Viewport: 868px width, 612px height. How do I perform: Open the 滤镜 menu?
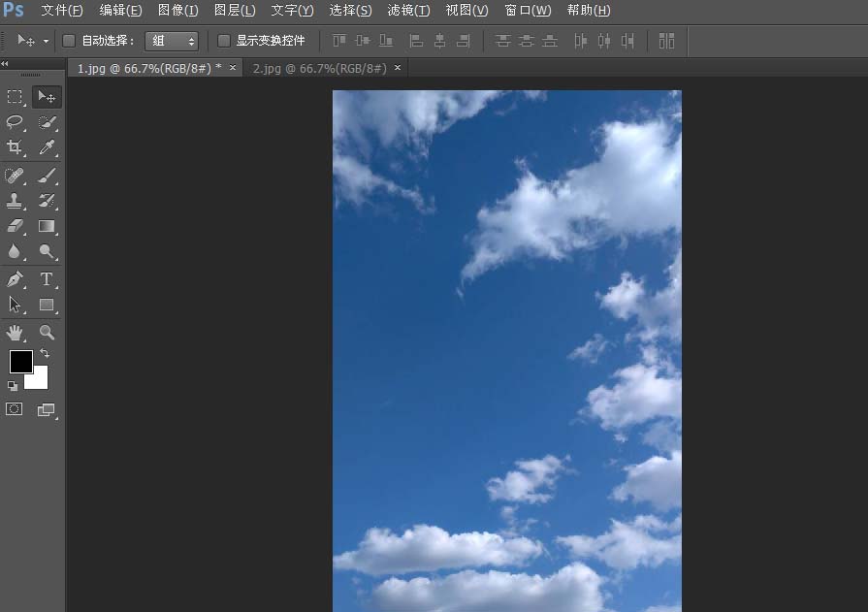pos(408,11)
